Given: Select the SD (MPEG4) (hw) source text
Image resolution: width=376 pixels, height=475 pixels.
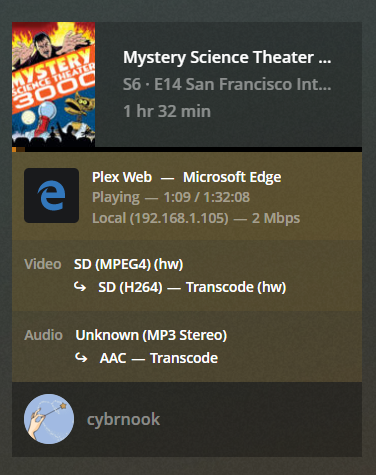Looking at the screenshot, I should tap(128, 264).
